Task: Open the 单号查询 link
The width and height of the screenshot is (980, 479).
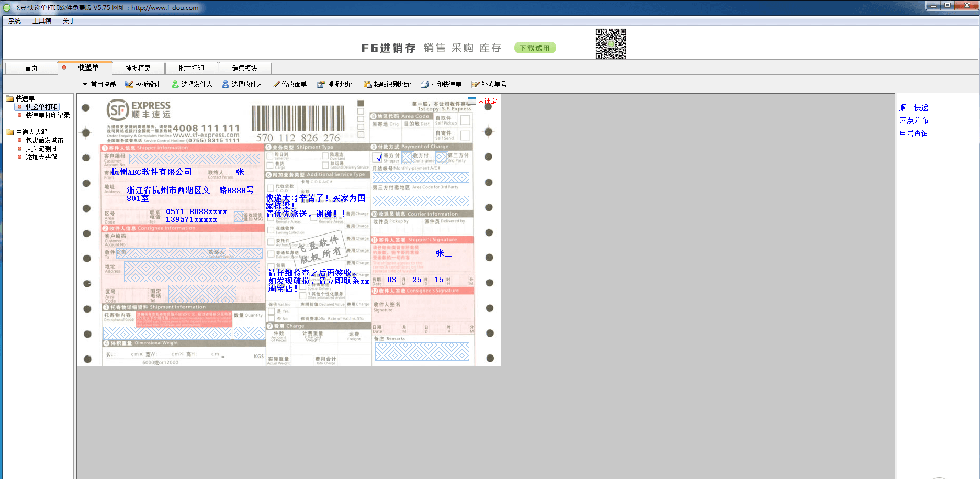Action: 914,133
